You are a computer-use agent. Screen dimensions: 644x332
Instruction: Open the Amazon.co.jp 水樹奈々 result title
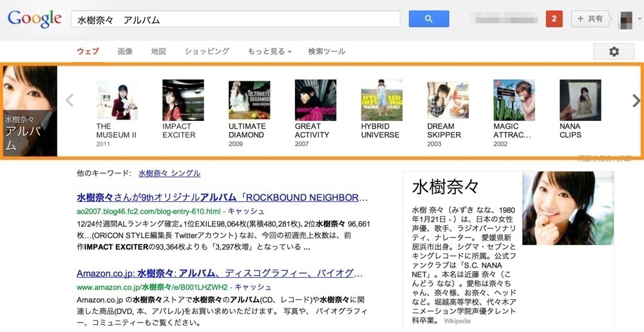click(220, 273)
